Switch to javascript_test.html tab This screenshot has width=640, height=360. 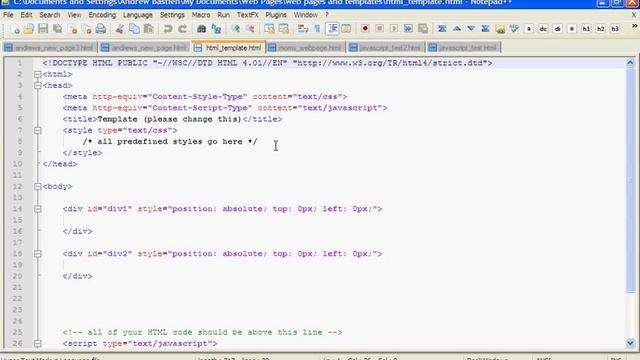coord(464,48)
